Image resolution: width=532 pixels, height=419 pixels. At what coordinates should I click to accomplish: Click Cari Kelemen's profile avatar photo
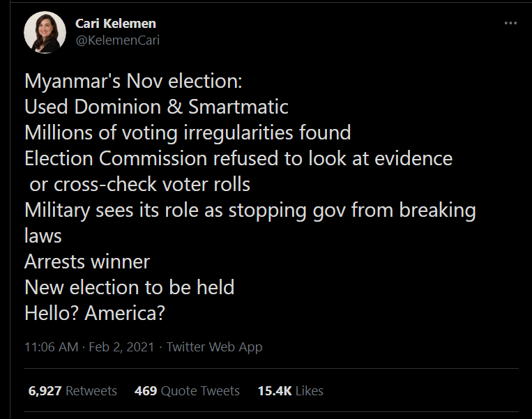click(45, 32)
